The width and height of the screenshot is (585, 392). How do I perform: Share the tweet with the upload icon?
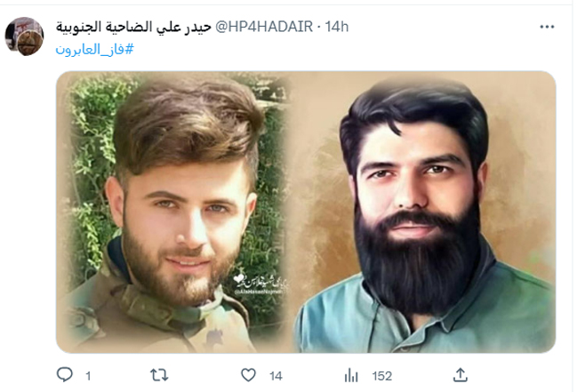click(x=461, y=375)
